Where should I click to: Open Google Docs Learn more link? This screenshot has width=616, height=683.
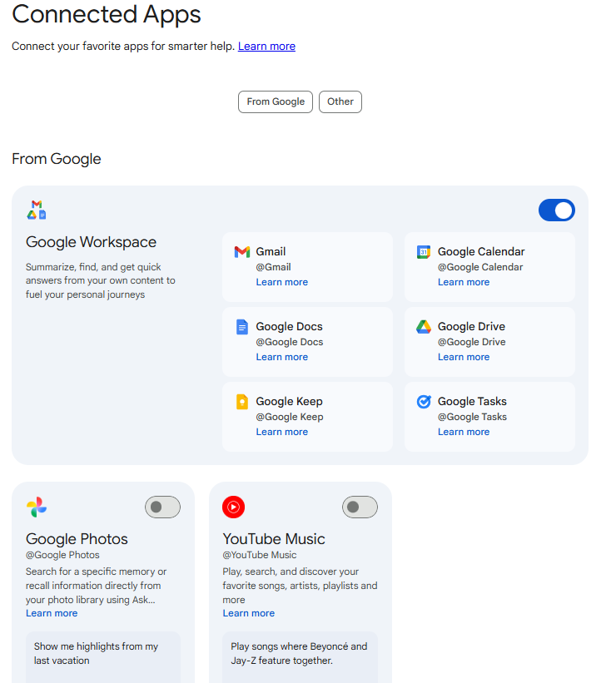pos(281,357)
